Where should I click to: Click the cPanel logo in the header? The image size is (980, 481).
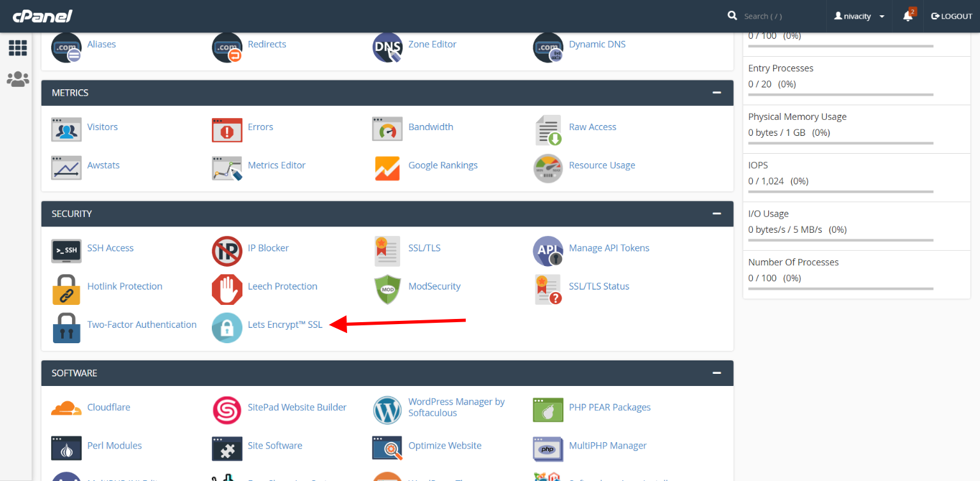coord(42,16)
